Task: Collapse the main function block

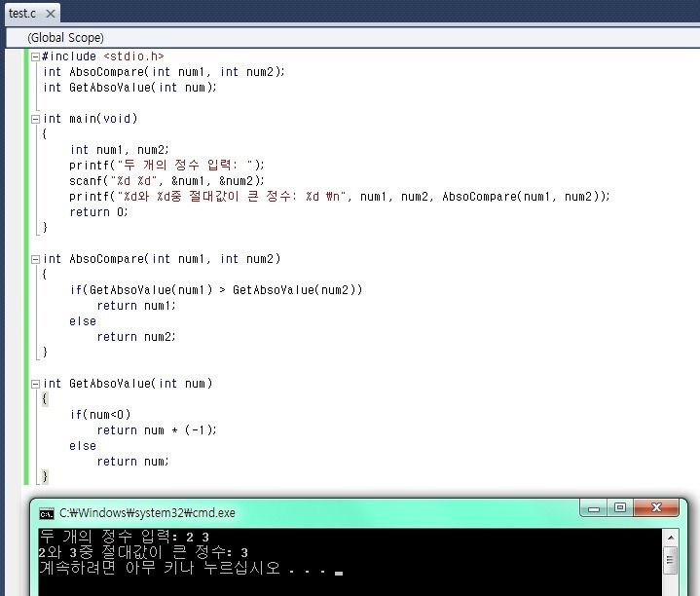Action: pos(35,119)
